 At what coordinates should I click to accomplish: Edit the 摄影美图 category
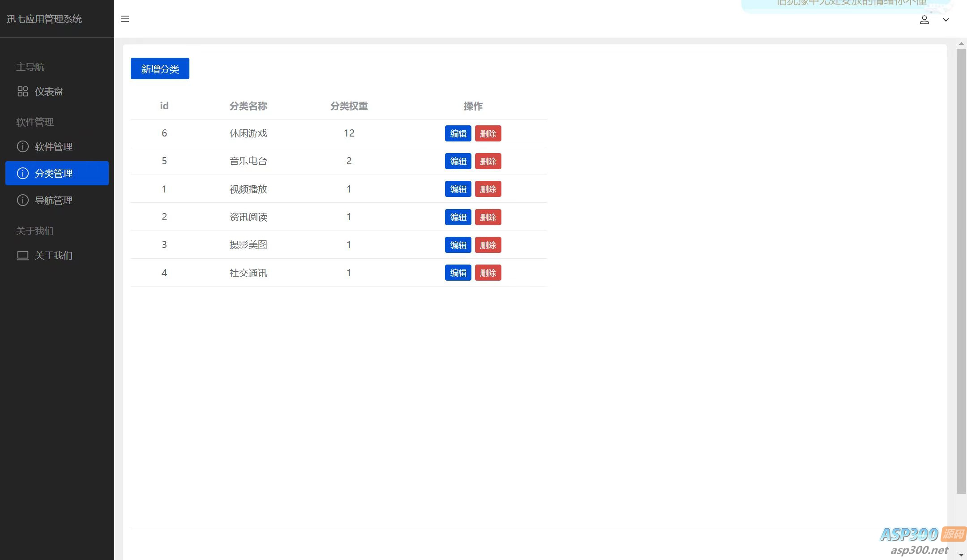click(458, 245)
